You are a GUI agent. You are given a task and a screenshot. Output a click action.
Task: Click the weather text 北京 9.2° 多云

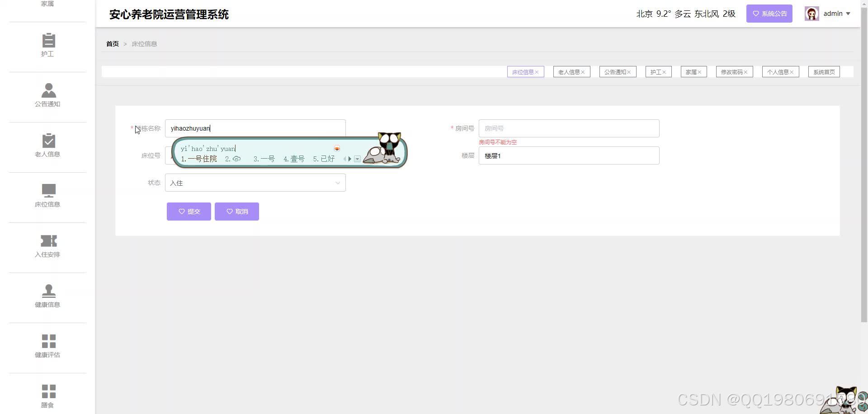[663, 14]
